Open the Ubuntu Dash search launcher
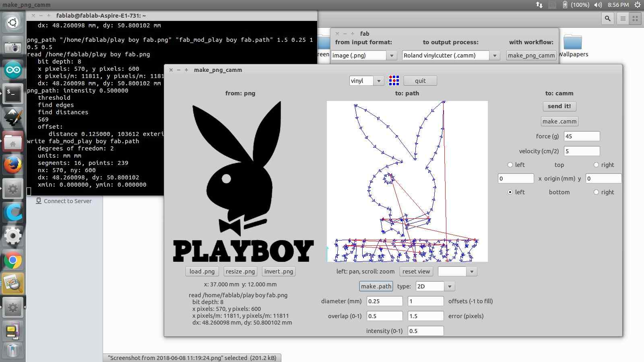This screenshot has width=644, height=362. tap(13, 23)
